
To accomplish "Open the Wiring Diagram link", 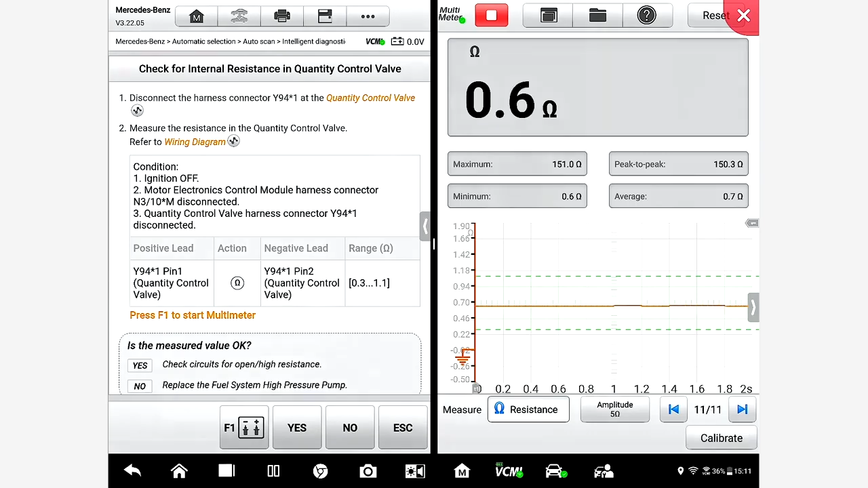I will (x=195, y=142).
